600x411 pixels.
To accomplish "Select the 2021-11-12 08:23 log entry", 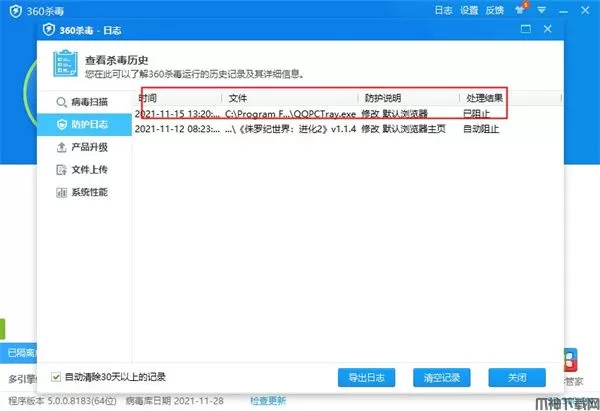I will tap(347, 129).
